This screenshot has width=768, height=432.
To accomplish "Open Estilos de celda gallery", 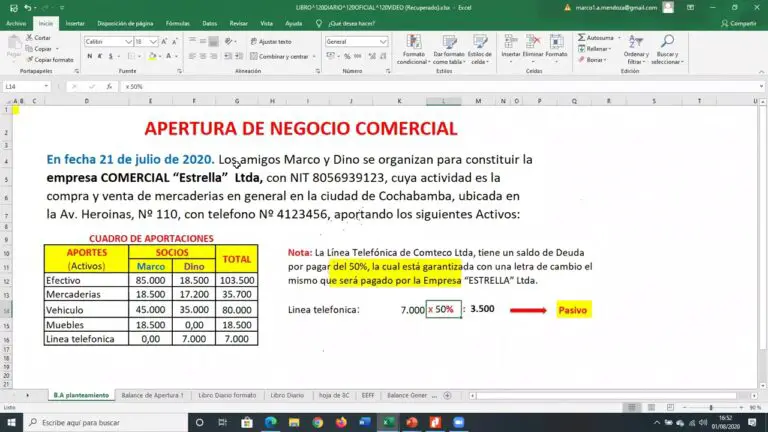I will pos(480,49).
